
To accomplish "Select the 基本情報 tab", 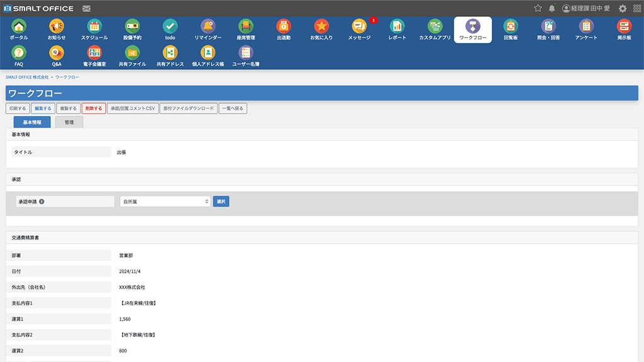I will (x=32, y=122).
